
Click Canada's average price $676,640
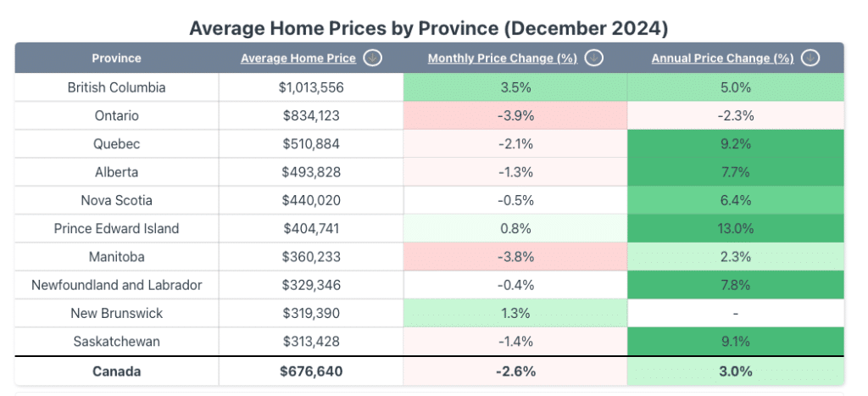click(x=311, y=371)
